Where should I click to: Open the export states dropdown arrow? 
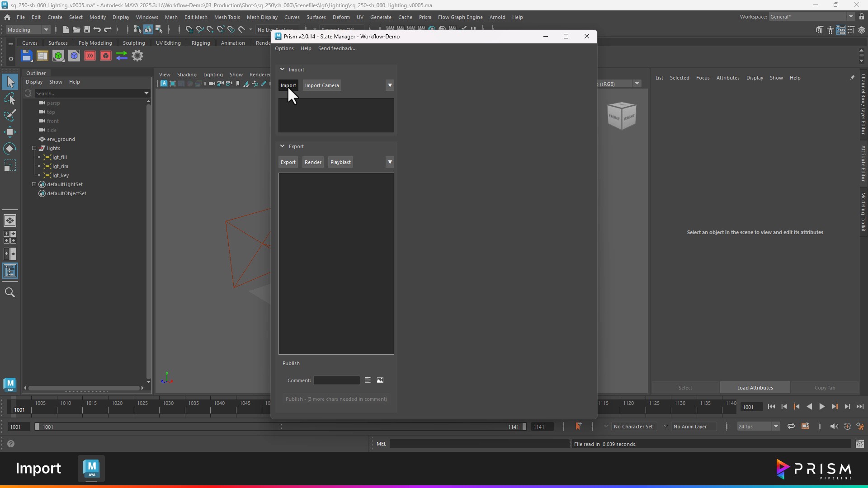[390, 162]
